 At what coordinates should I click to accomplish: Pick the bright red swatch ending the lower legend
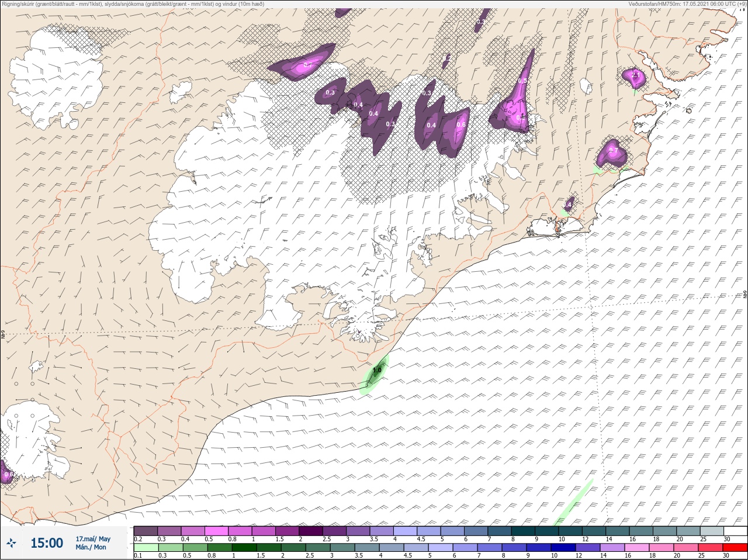(x=735, y=548)
